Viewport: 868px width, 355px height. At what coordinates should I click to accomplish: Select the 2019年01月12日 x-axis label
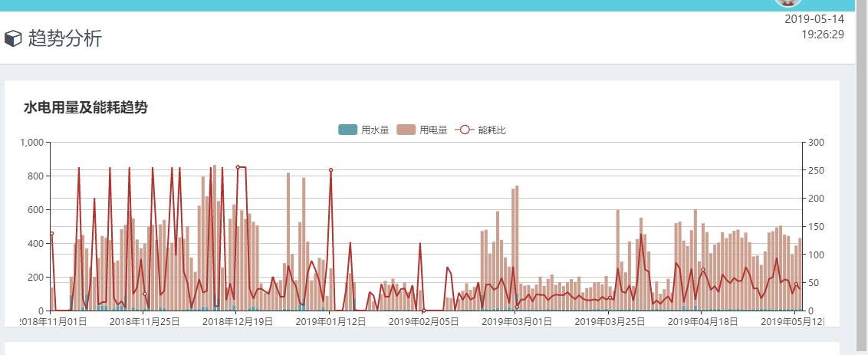pyautogui.click(x=330, y=322)
